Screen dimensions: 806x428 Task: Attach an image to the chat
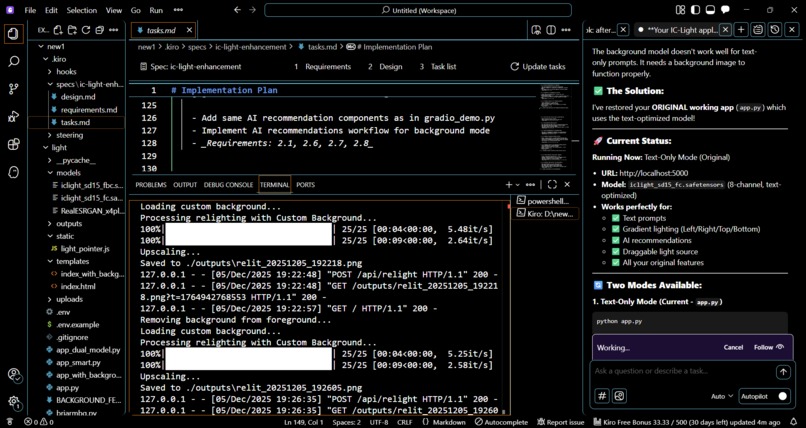pyautogui.click(x=619, y=396)
